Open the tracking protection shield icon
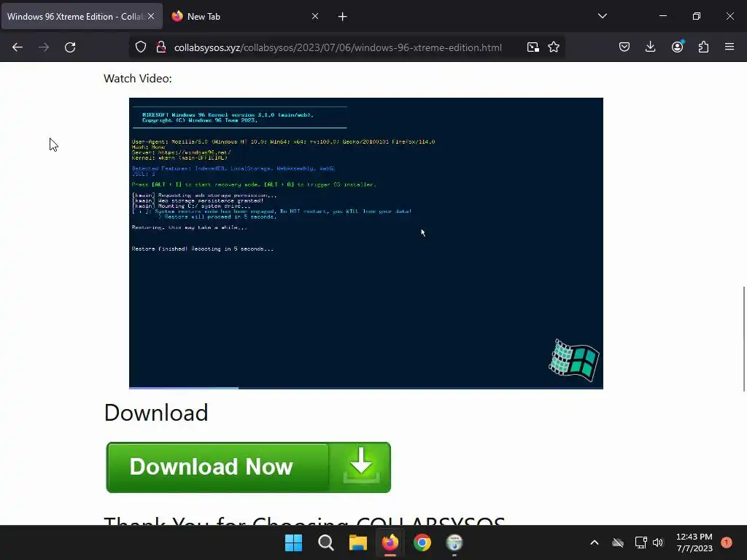Screen dimensions: 747x560 pyautogui.click(x=141, y=47)
